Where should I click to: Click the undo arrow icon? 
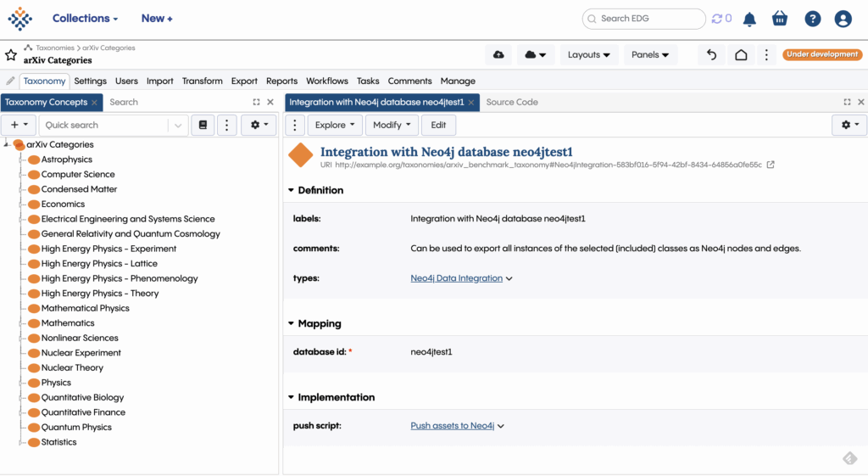point(711,55)
